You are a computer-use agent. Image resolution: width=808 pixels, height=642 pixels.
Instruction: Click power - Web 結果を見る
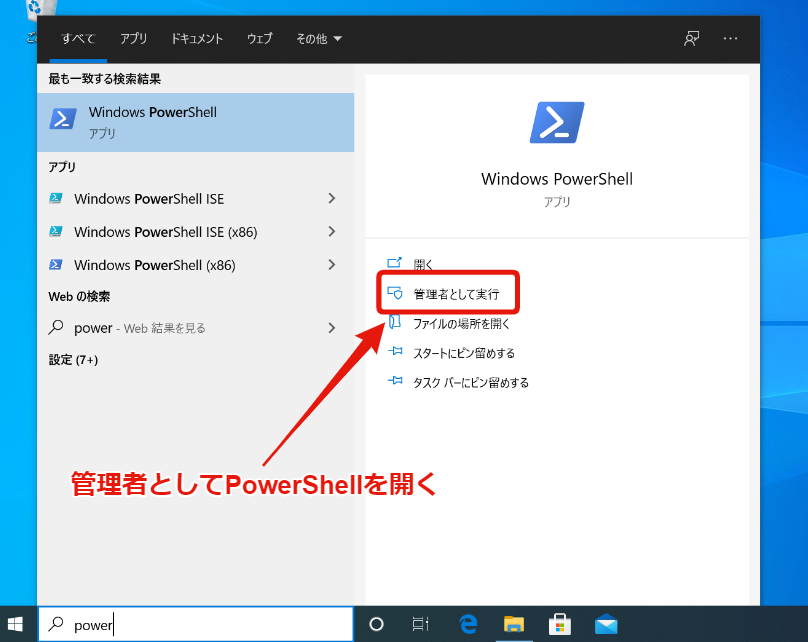[x=195, y=328]
